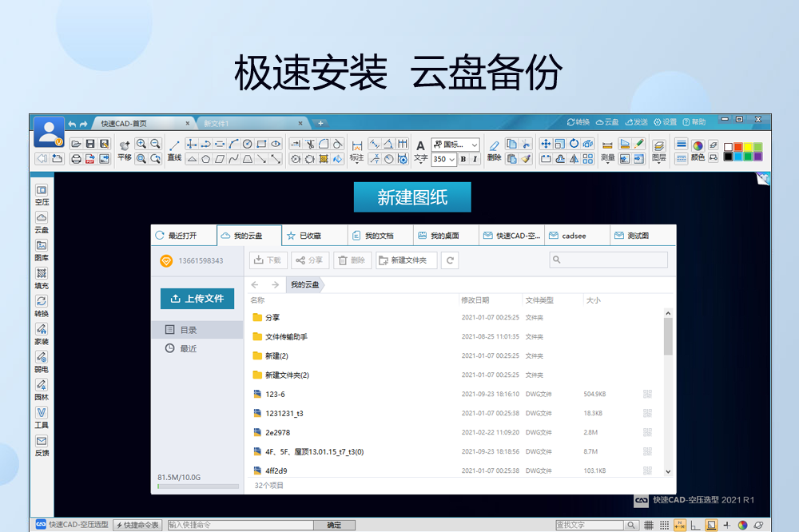Image resolution: width=799 pixels, height=532 pixels.
Task: Select the 123-6 DWG file row
Action: (457, 395)
